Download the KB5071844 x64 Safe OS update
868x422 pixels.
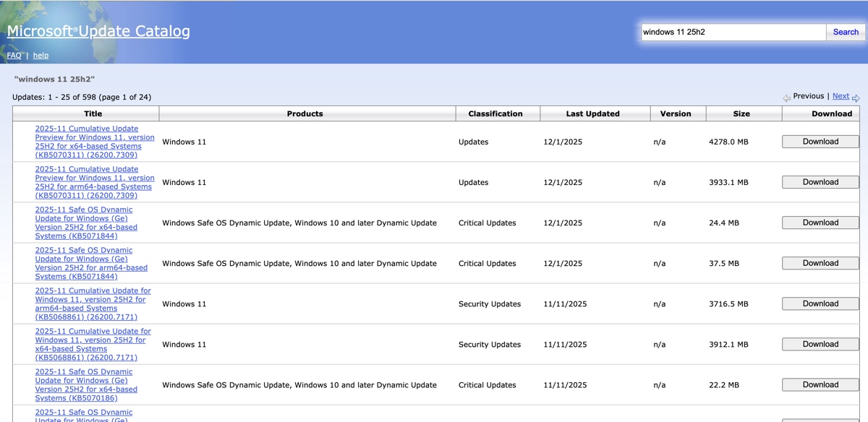click(820, 222)
